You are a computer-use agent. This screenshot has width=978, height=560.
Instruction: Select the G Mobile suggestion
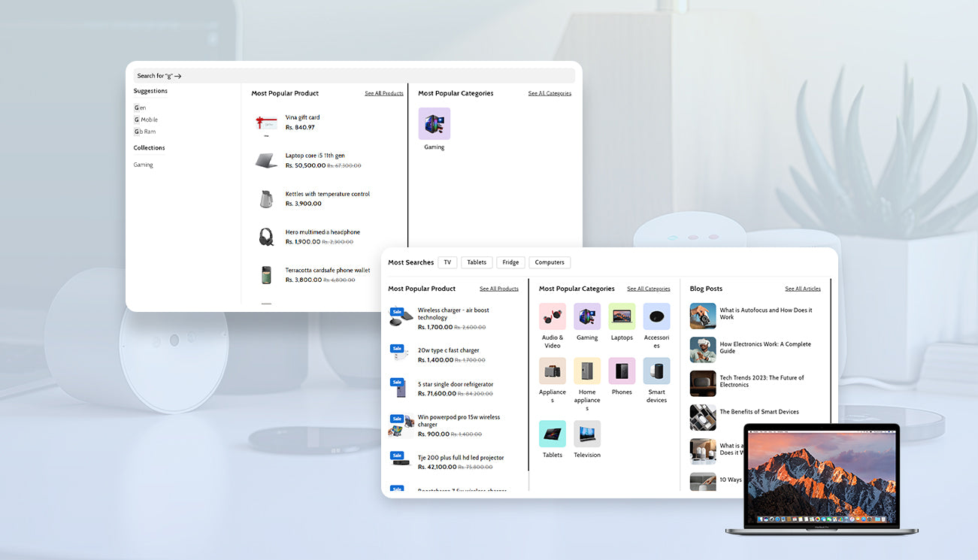pos(146,120)
